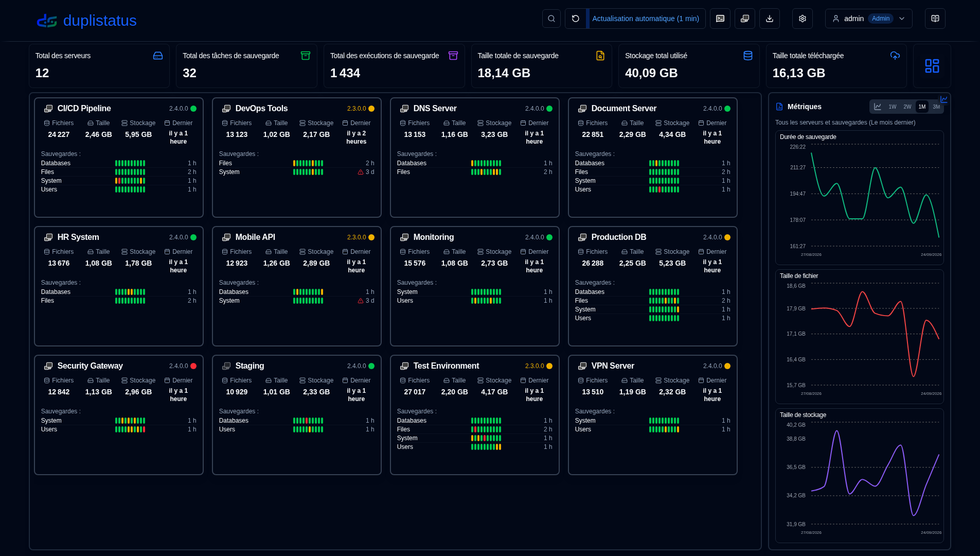Click chart icon at Métriques panel corner
980x556 pixels.
[x=944, y=99]
